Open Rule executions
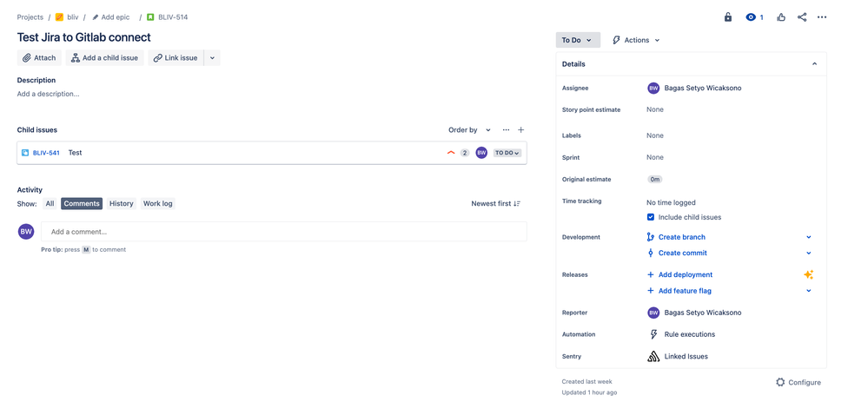Image resolution: width=868 pixels, height=415 pixels. (689, 334)
